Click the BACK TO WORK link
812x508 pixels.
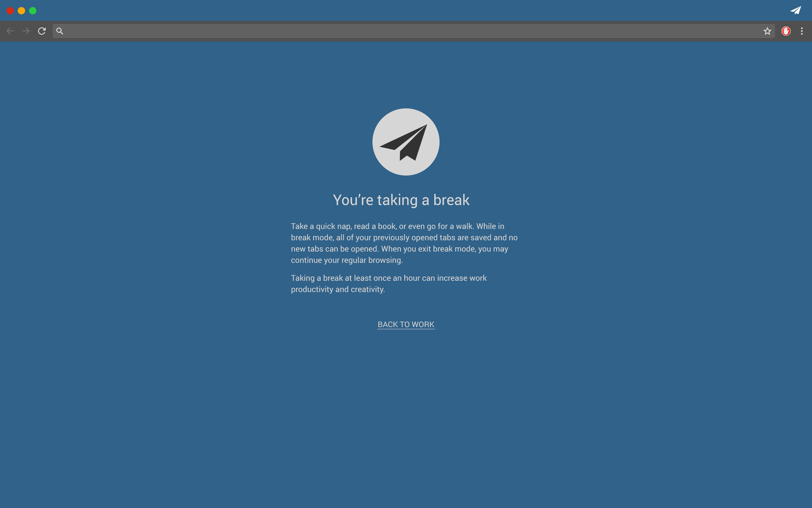point(406,324)
